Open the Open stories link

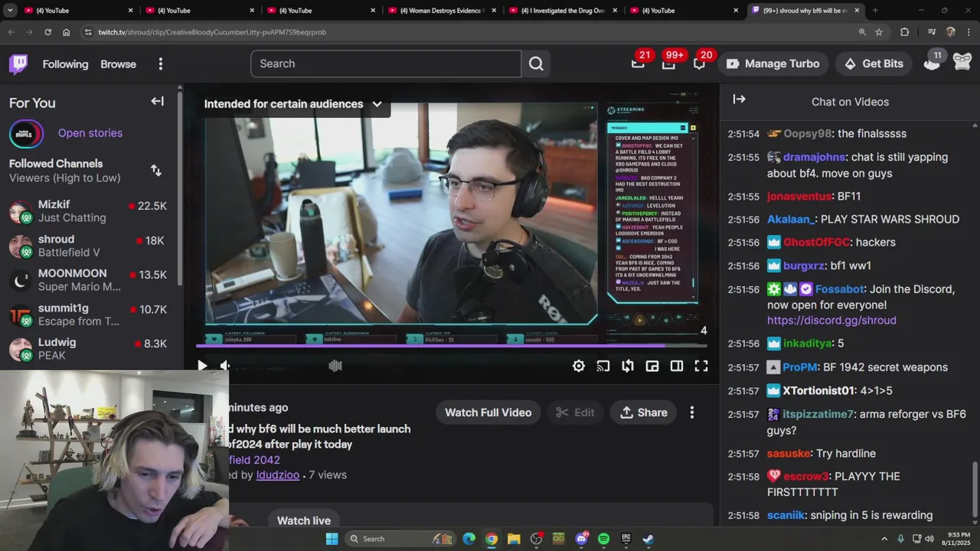point(90,133)
